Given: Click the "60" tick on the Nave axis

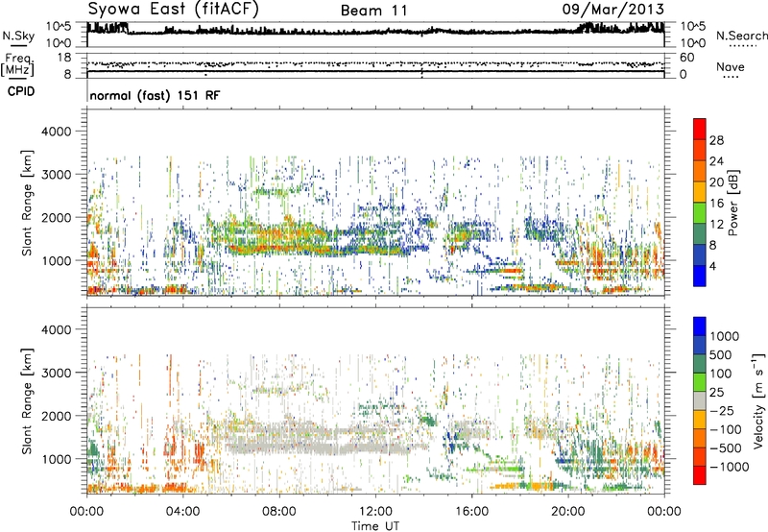Looking at the screenshot, I should (x=687, y=58).
